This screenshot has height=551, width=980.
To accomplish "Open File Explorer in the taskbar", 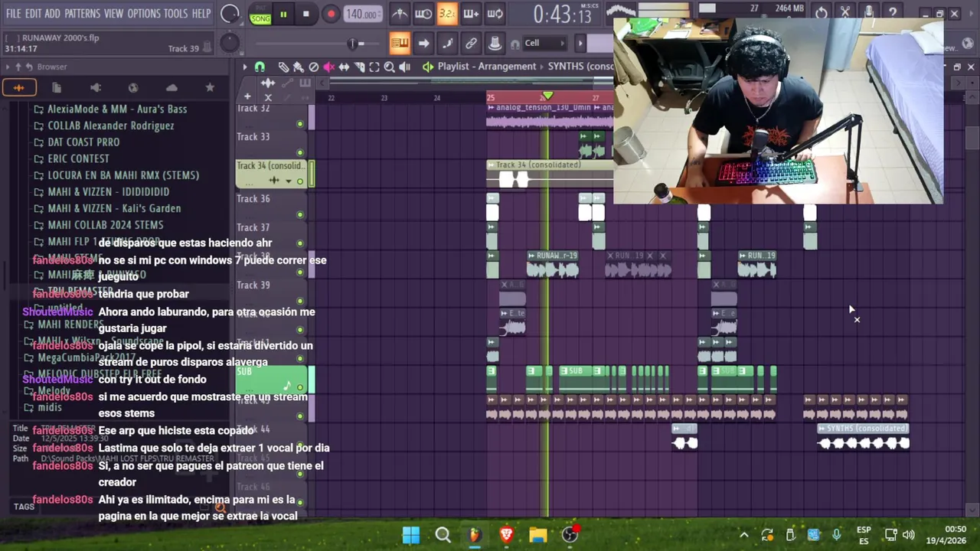I will (x=538, y=535).
